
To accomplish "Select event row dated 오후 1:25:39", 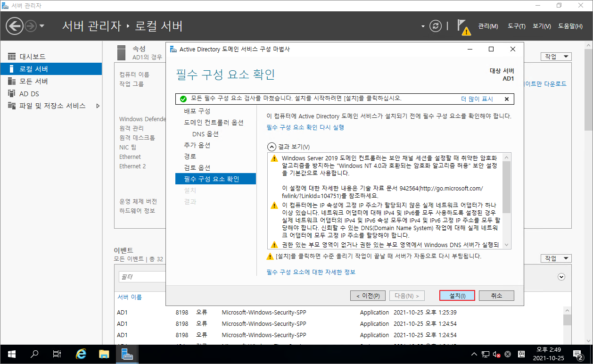I will [339, 312].
